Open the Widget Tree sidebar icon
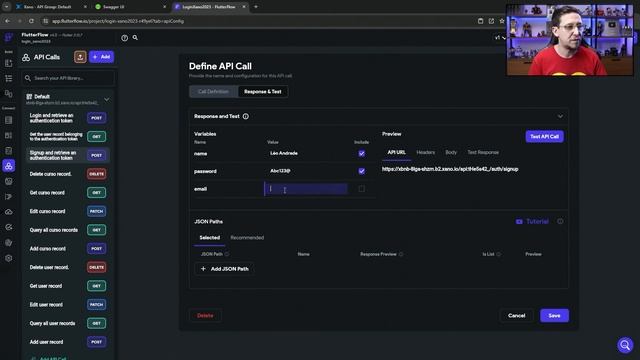The image size is (640, 360). (9, 78)
